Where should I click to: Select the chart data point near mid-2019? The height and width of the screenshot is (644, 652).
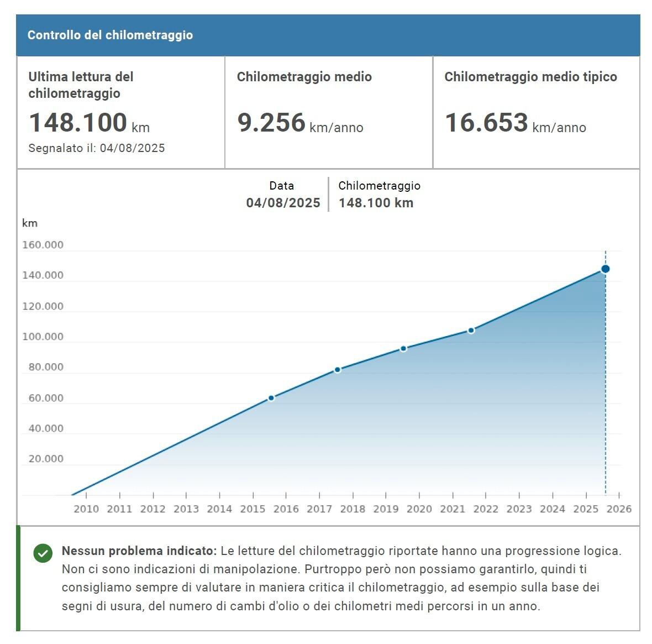pyautogui.click(x=403, y=349)
